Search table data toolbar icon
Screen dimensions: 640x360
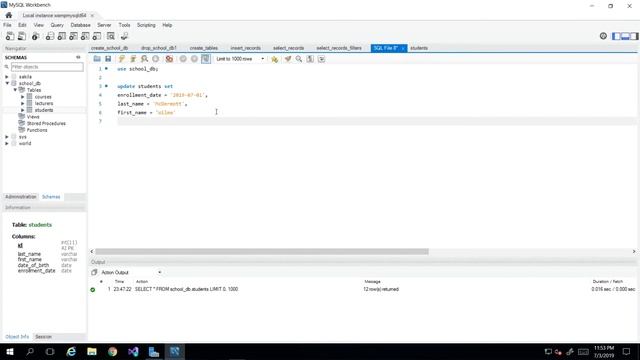click(x=111, y=36)
